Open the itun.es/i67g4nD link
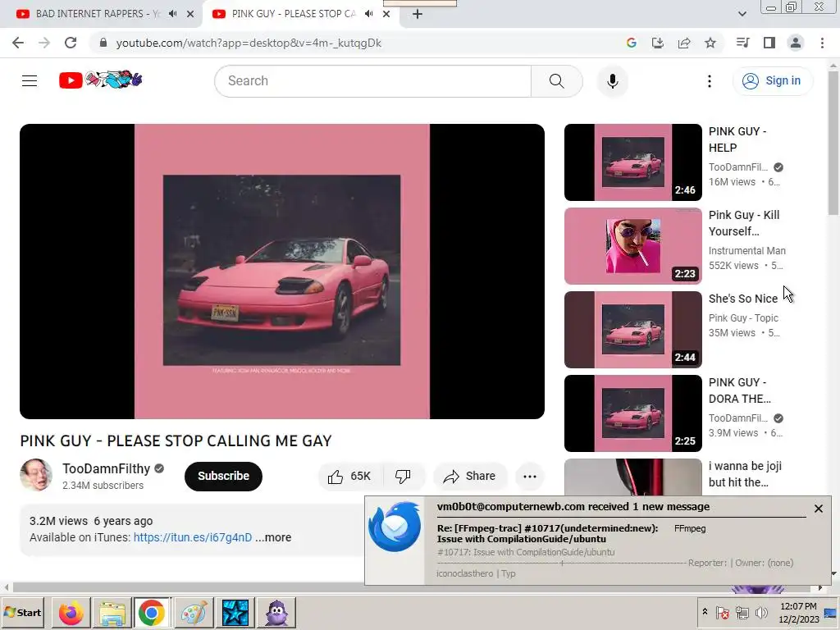 pos(192,537)
